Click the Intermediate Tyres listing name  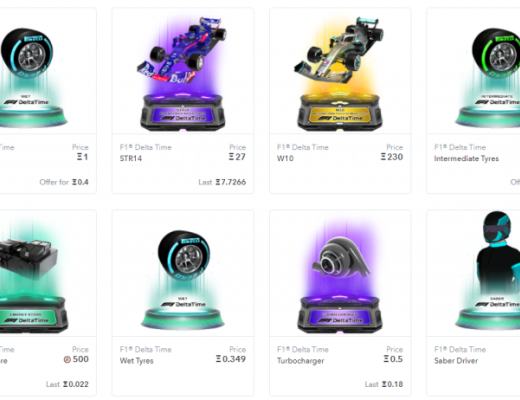click(x=466, y=159)
